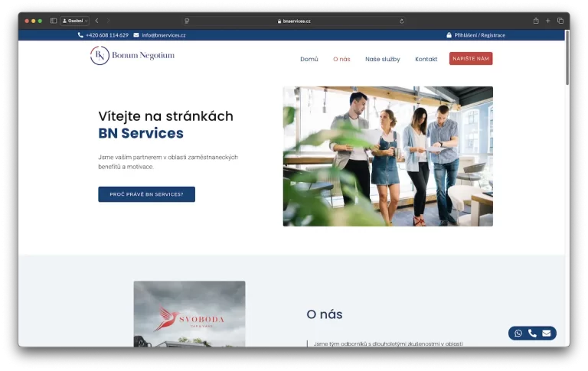Open a new tab with plus icon
This screenshot has width=588, height=371.
tap(548, 21)
